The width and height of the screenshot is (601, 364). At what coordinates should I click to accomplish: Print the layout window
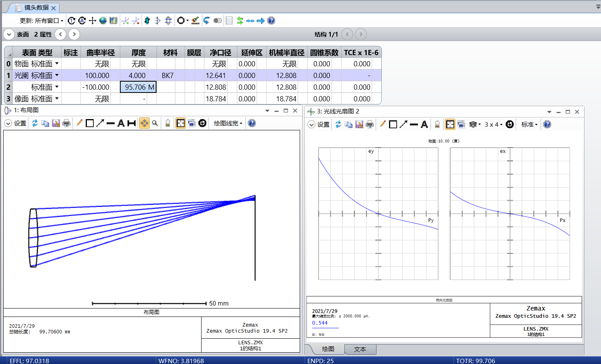66,123
